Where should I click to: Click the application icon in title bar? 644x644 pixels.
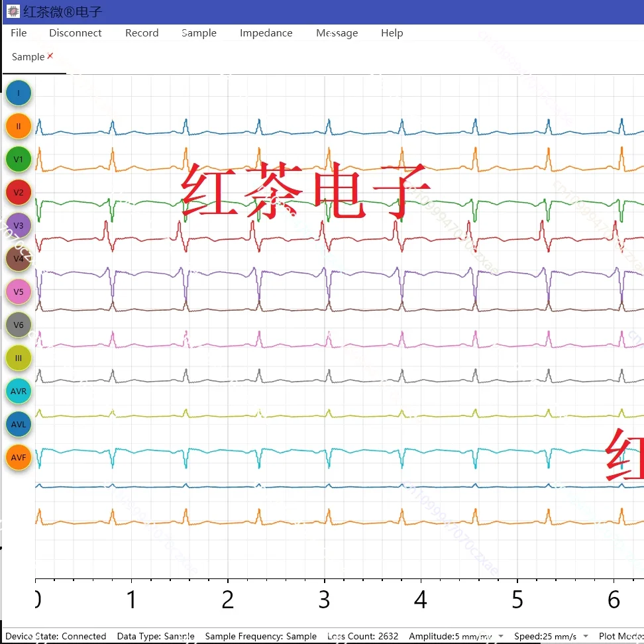click(x=13, y=11)
